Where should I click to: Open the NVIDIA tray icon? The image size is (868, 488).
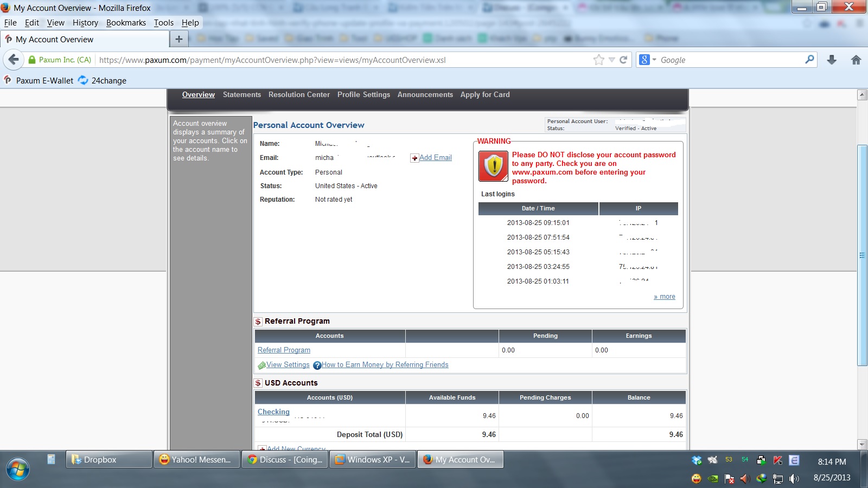coord(713,478)
